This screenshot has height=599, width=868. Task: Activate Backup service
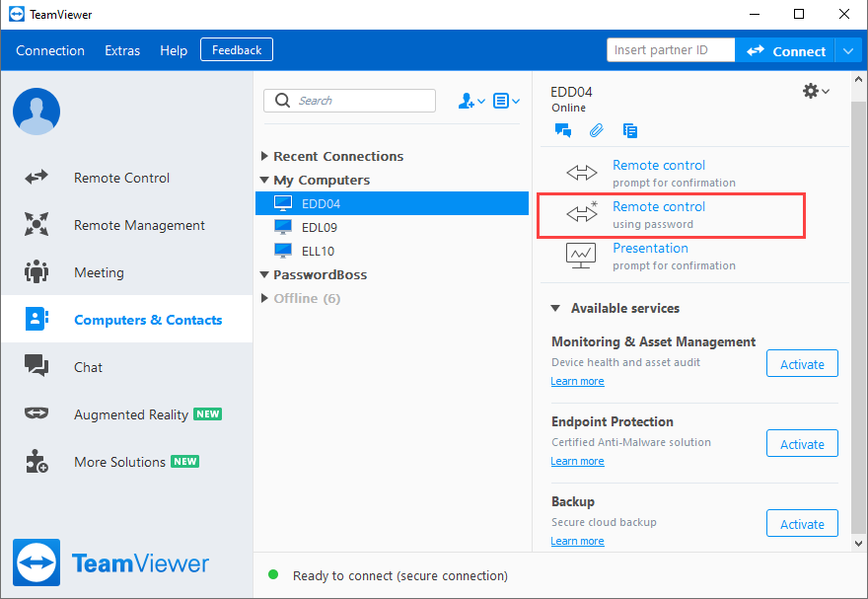802,524
